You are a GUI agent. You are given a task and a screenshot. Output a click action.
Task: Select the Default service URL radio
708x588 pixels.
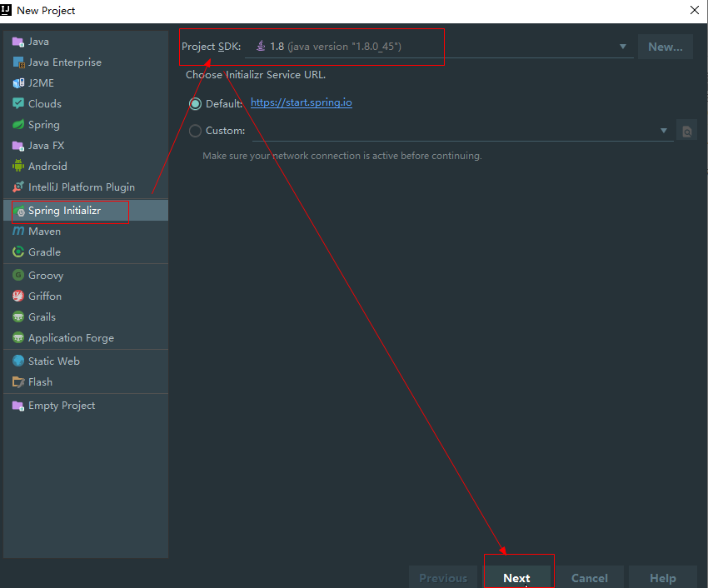[195, 104]
